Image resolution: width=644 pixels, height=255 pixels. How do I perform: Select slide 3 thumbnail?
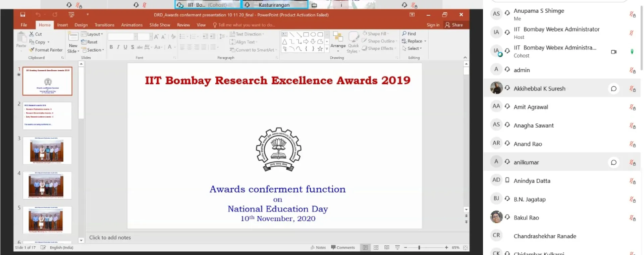47,151
